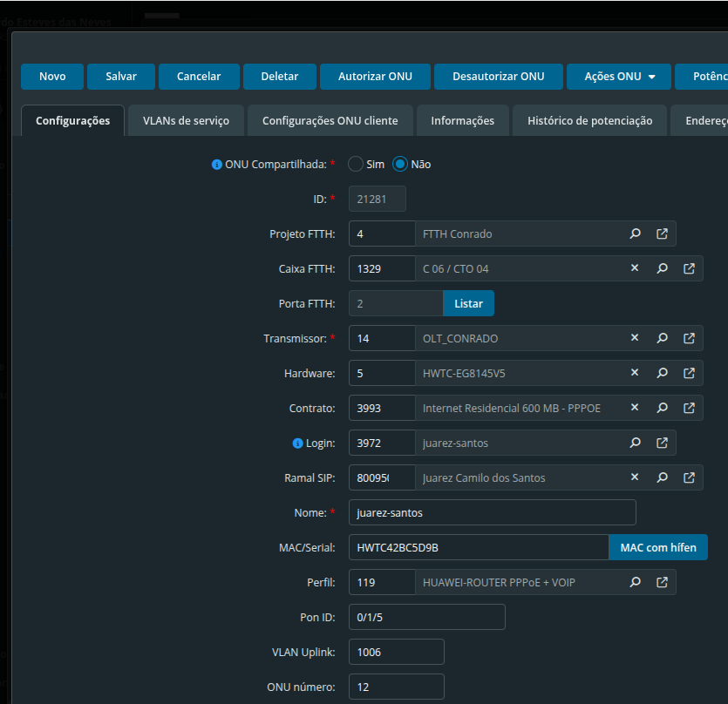Search for a Transmissor OLT

pyautogui.click(x=662, y=338)
